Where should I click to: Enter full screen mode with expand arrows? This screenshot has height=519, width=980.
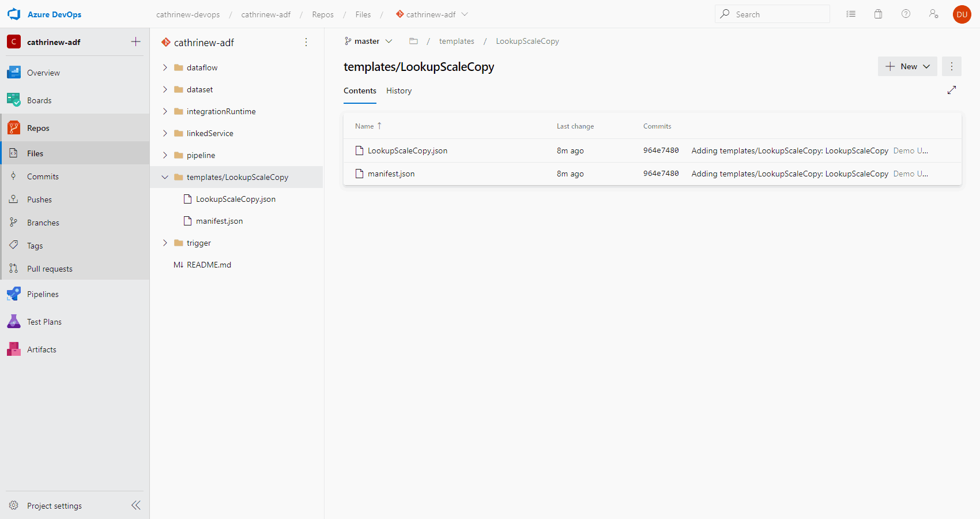(952, 90)
